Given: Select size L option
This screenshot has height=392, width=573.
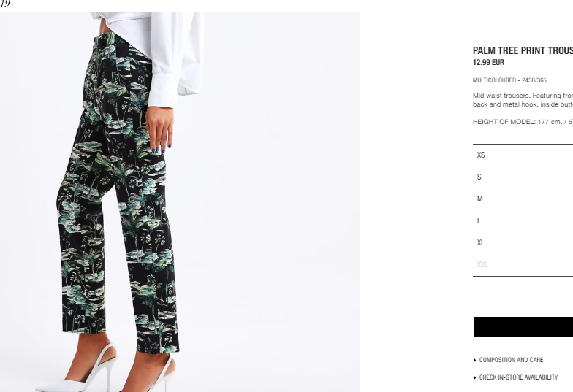Looking at the screenshot, I should coord(523,220).
